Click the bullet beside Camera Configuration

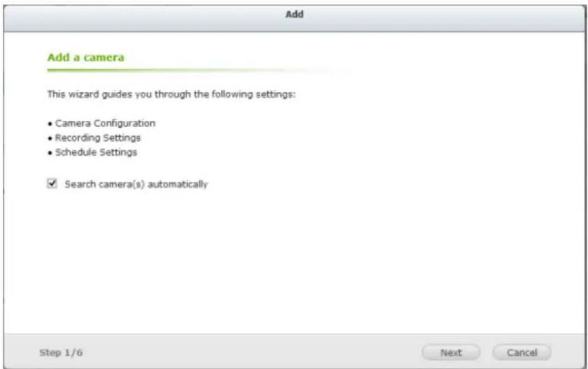click(x=50, y=124)
